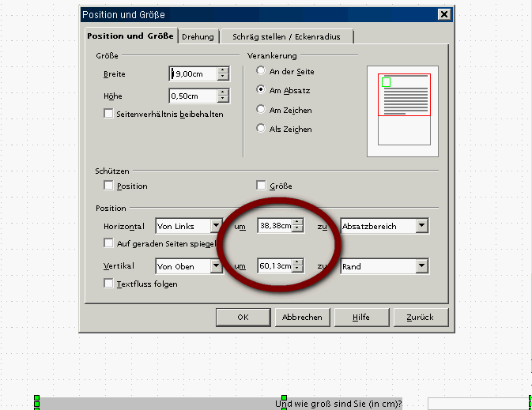Click the OK button
Viewport: 532px width, 410px height.
pyautogui.click(x=243, y=317)
